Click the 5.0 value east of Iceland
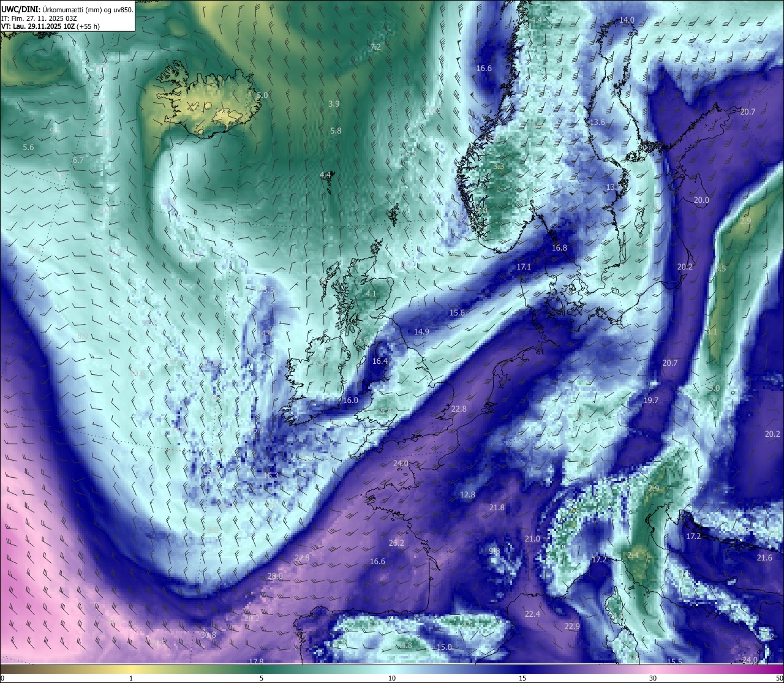This screenshot has height=683, width=784. point(262,96)
